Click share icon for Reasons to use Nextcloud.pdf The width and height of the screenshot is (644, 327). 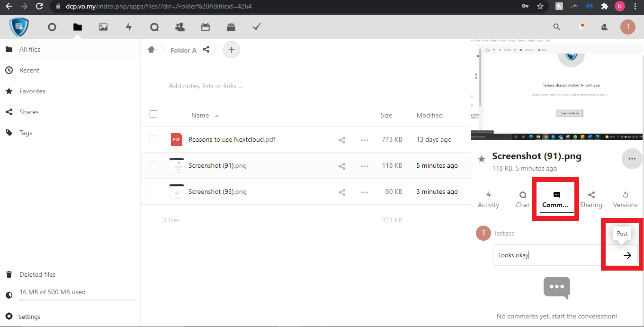[x=342, y=140]
